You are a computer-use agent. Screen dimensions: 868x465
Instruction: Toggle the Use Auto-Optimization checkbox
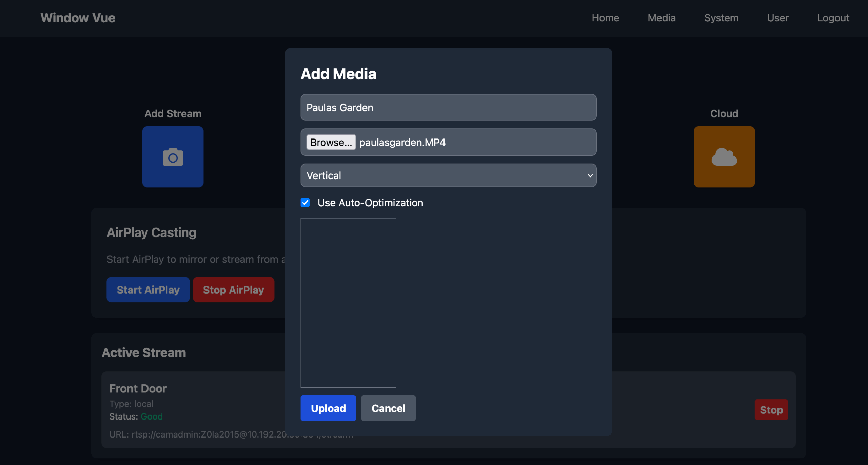305,203
